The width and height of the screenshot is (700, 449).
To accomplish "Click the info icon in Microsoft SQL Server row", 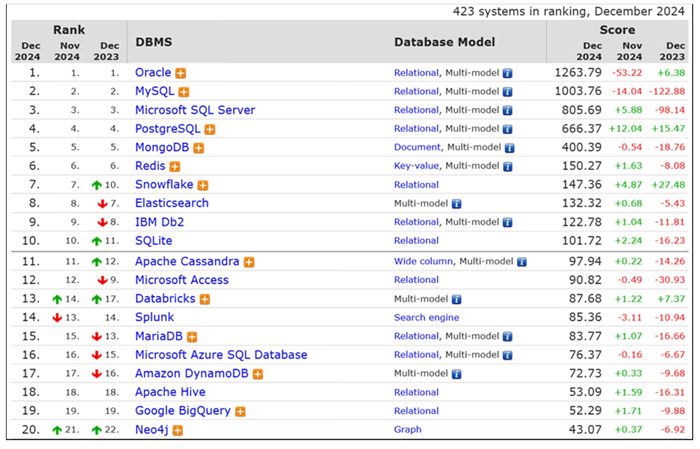I will click(x=507, y=111).
